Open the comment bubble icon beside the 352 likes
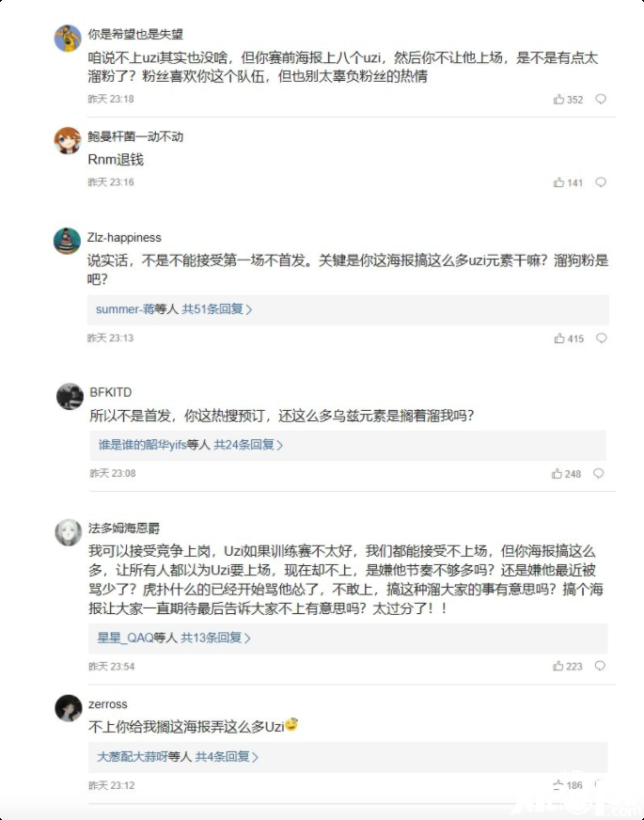Image resolution: width=644 pixels, height=820 pixels. 599,99
